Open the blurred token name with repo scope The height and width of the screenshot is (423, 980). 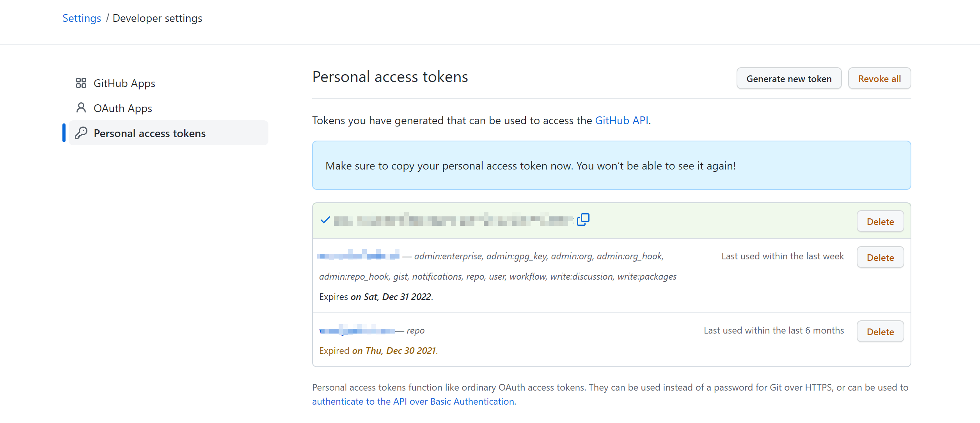tap(357, 330)
